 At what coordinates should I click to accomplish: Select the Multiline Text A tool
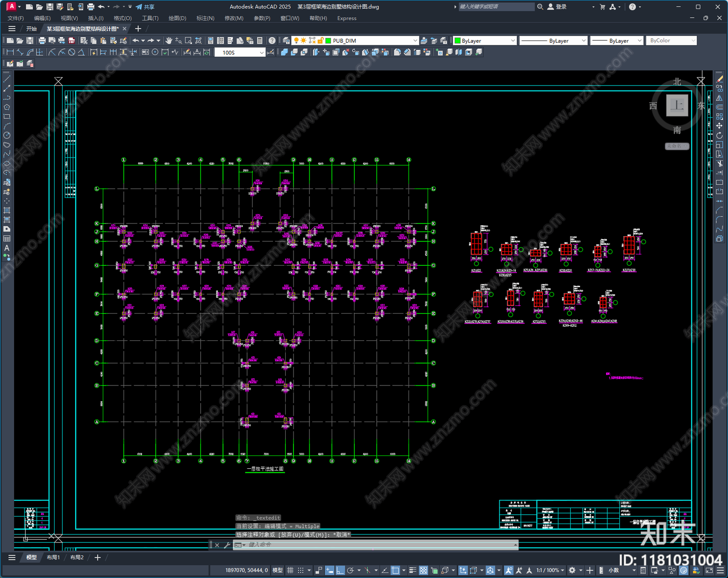[7, 248]
